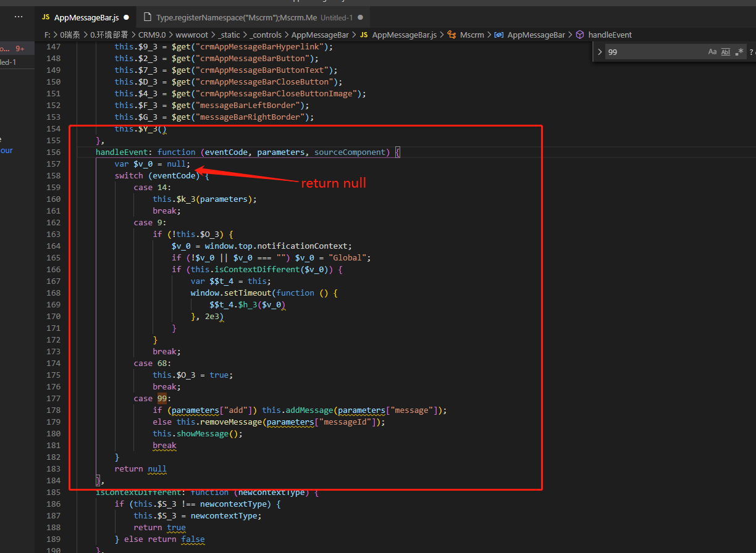Viewport: 756px width, 553px height.
Task: Open the 0瑞泰 breadcrumb folder
Action: [70, 35]
